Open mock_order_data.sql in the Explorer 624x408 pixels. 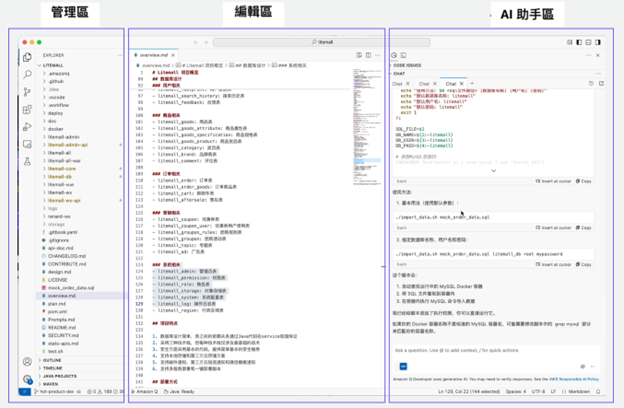point(71,288)
